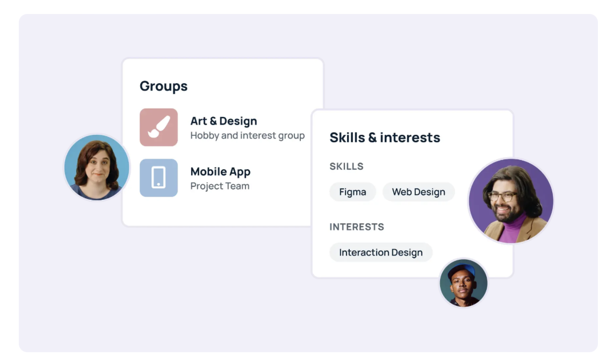Open the Art & Design group title
Viewport: 606px width, 364px height.
coord(224,121)
